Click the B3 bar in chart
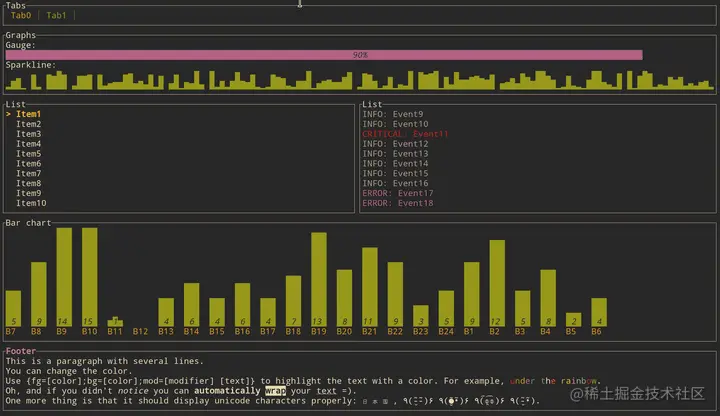Screen dimensions: 720x416 click(x=523, y=308)
